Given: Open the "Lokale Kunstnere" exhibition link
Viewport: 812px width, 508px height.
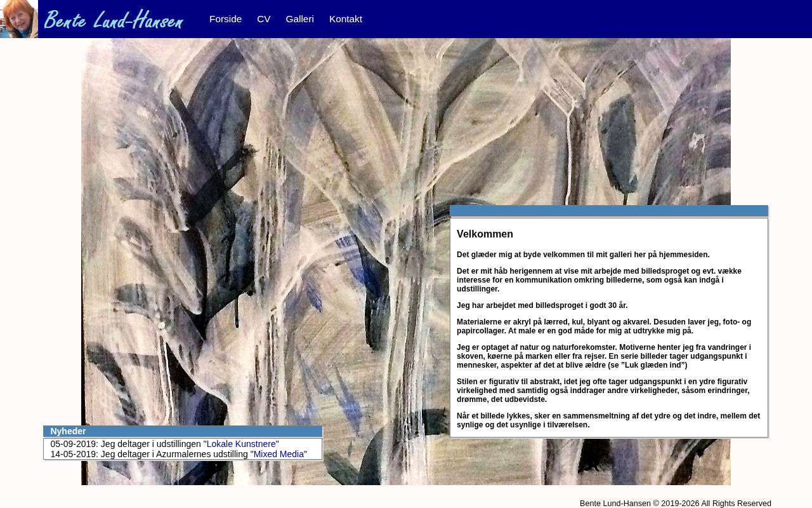Looking at the screenshot, I should pyautogui.click(x=241, y=444).
